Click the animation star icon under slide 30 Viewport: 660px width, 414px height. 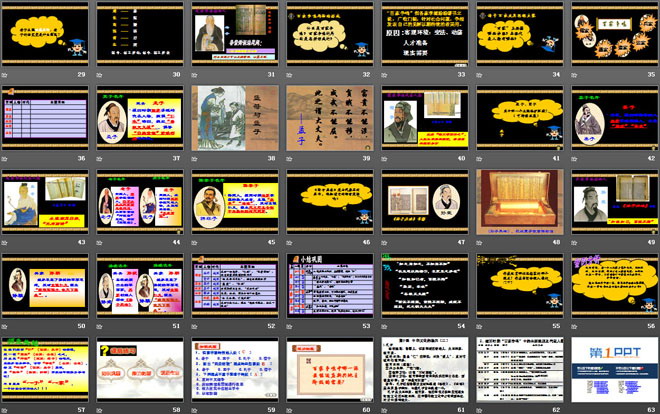click(99, 75)
